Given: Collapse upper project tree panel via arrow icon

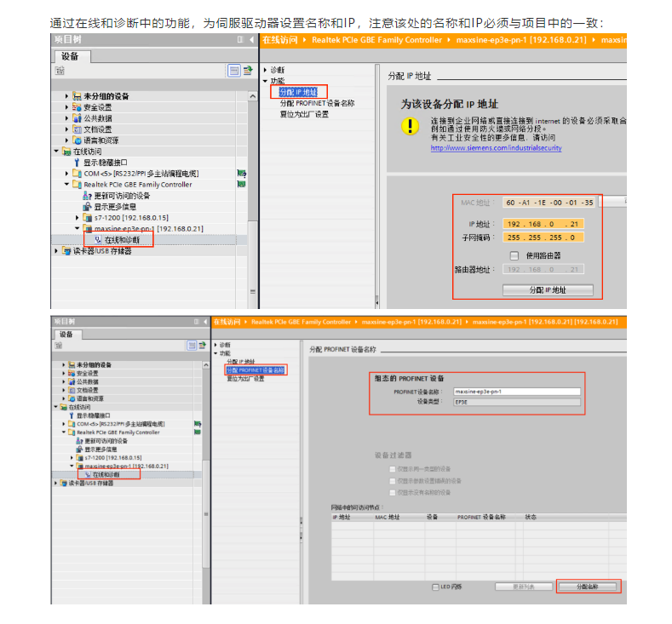Looking at the screenshot, I should [x=250, y=40].
